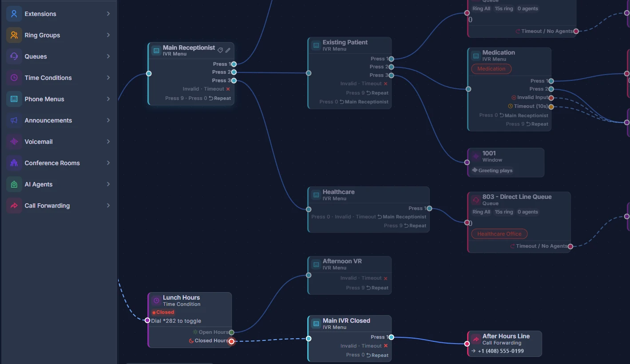Click the queue icon on 803 - Direct Line Queue
The width and height of the screenshot is (630, 364).
click(476, 200)
